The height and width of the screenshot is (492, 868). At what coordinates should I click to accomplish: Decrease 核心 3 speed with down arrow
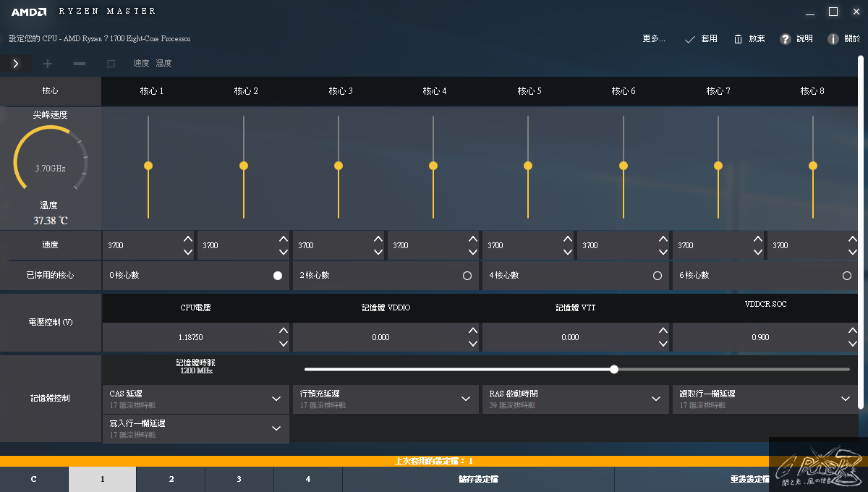coord(378,252)
